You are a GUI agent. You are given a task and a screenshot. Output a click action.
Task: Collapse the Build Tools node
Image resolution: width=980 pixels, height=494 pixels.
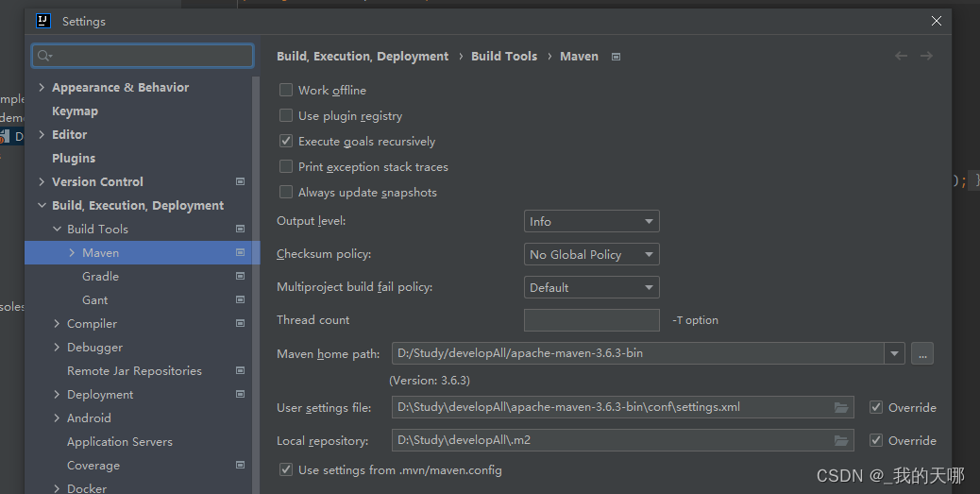(57, 229)
